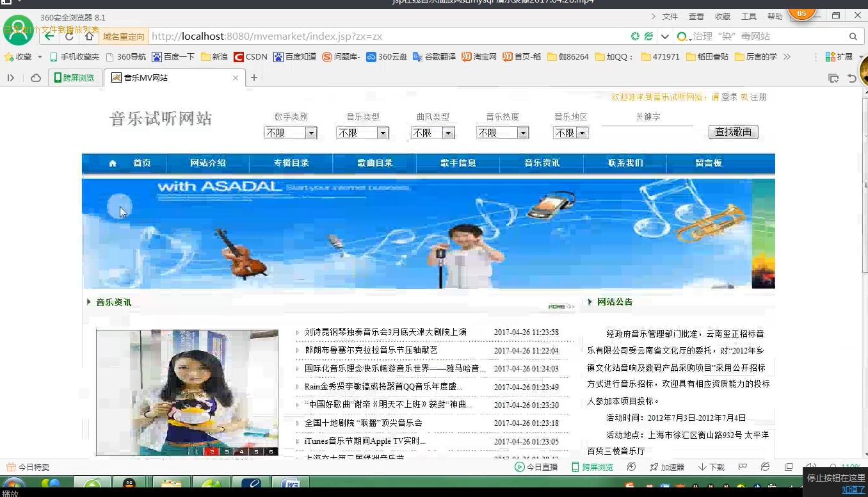Screen dimensions: 868x497
Task: Click the MORE link in 音乐资讯 section
Action: (561, 307)
